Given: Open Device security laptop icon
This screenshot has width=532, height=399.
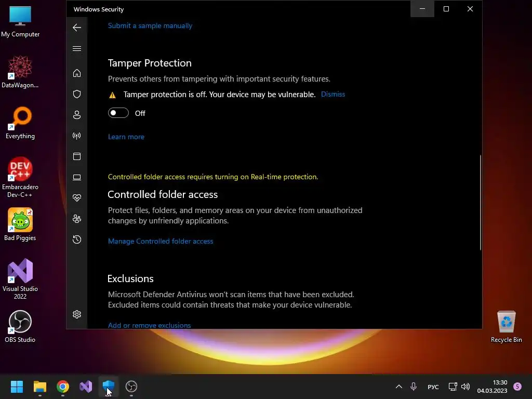Looking at the screenshot, I should [x=77, y=177].
